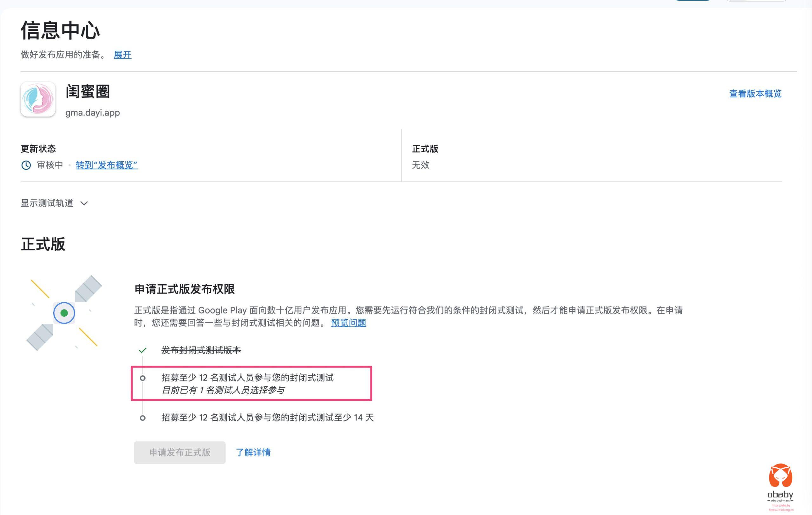Click the 闺蜜圈 app icon

(x=38, y=99)
